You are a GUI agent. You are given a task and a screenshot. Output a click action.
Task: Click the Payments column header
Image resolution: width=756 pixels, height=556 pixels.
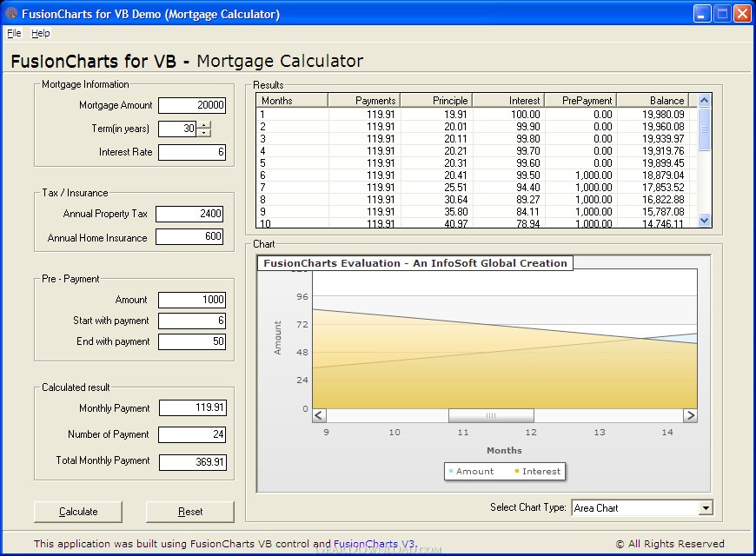pyautogui.click(x=364, y=100)
